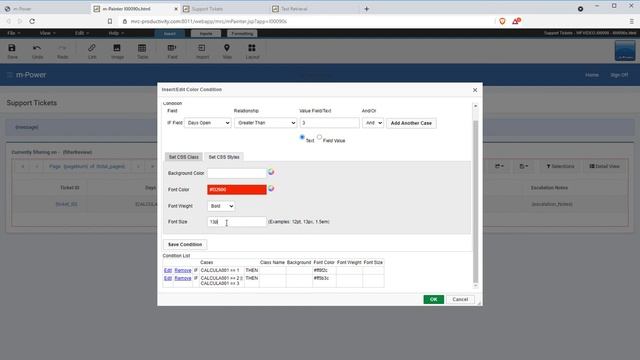Open the browser hamburger menu
Screen dimensions: 640x360
pyautogui.click(x=631, y=21)
